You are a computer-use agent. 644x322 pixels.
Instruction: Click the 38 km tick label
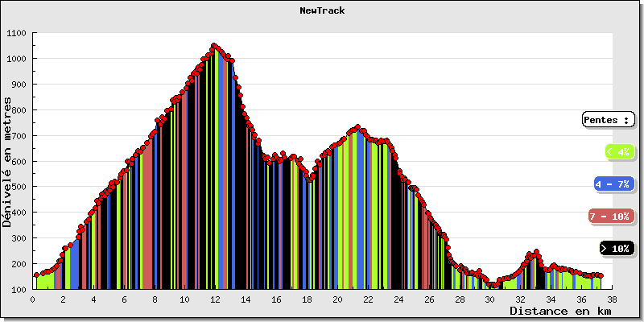pyautogui.click(x=613, y=299)
